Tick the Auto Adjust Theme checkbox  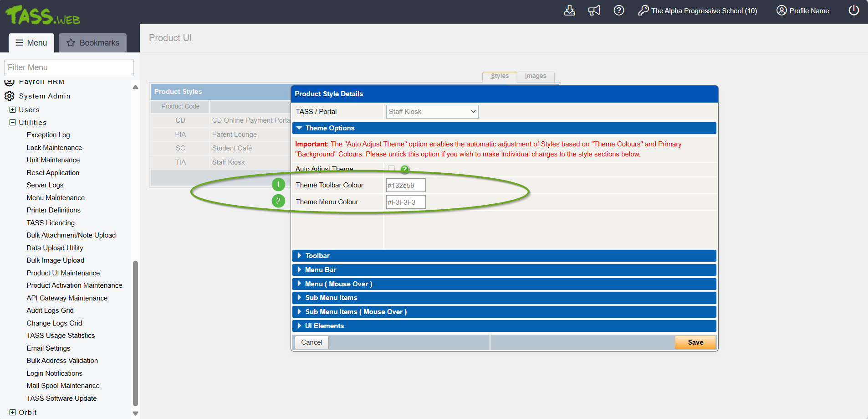click(391, 168)
